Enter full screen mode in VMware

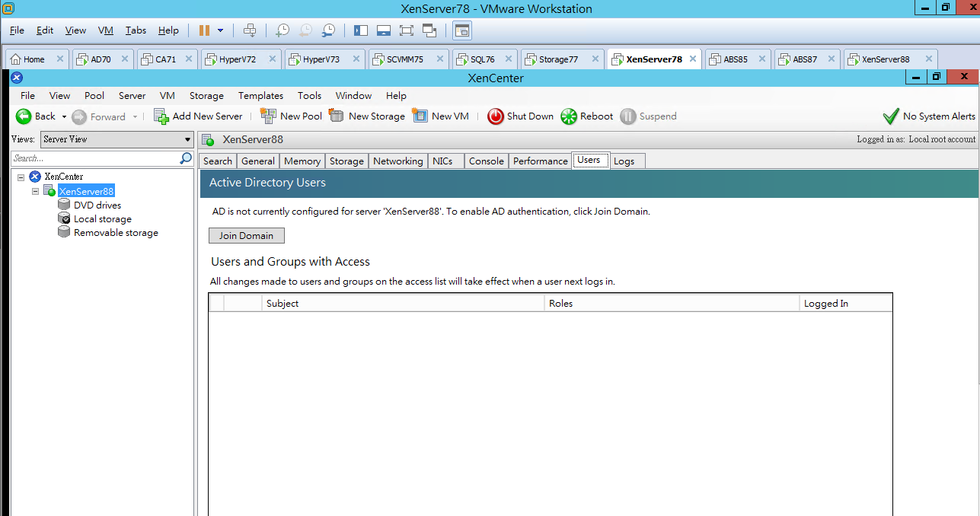click(x=406, y=30)
